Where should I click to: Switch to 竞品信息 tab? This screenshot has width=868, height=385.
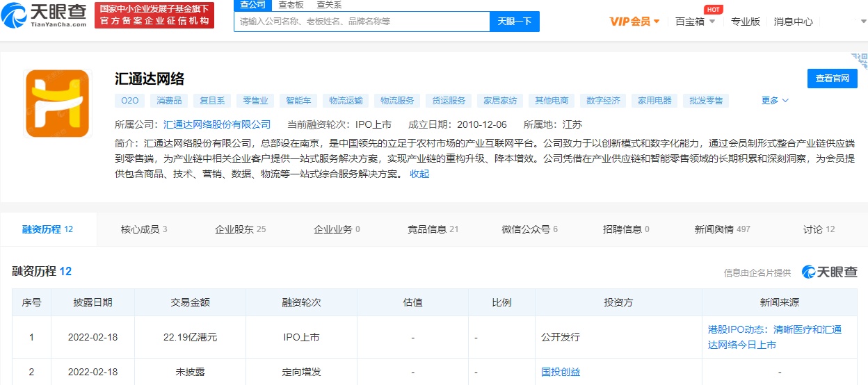click(x=433, y=229)
